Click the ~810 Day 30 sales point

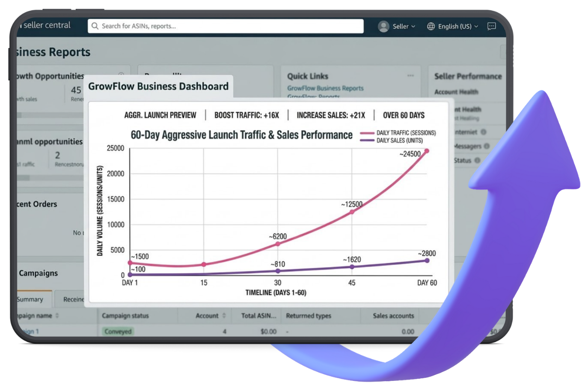click(x=278, y=271)
